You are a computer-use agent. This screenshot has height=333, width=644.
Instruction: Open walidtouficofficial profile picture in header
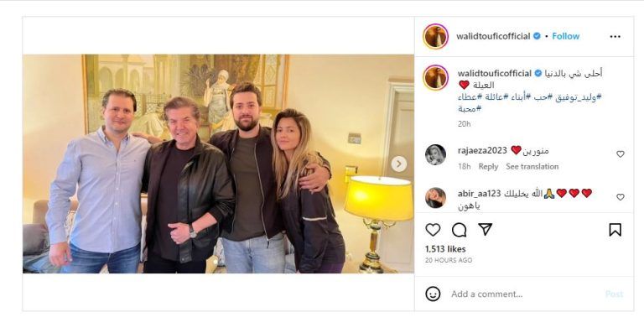[x=435, y=37]
